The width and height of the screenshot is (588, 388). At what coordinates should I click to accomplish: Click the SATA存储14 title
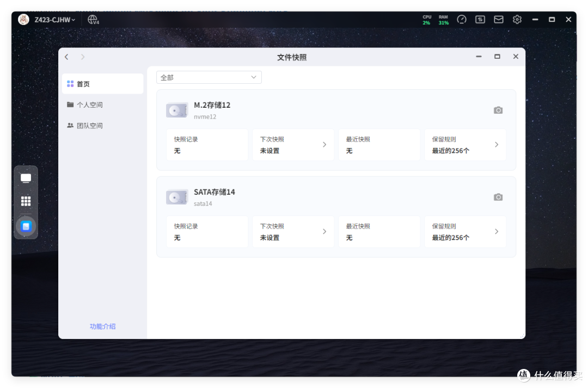click(x=214, y=192)
